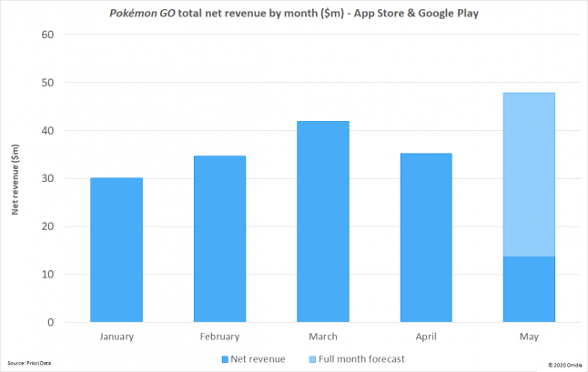Click the tallest solid bar for March
This screenshot has width=588, height=372.
tap(323, 222)
